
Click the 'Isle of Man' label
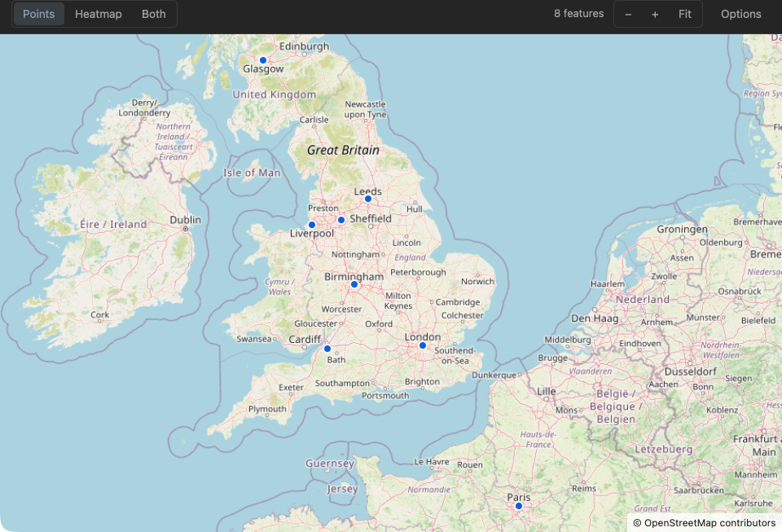(252, 173)
